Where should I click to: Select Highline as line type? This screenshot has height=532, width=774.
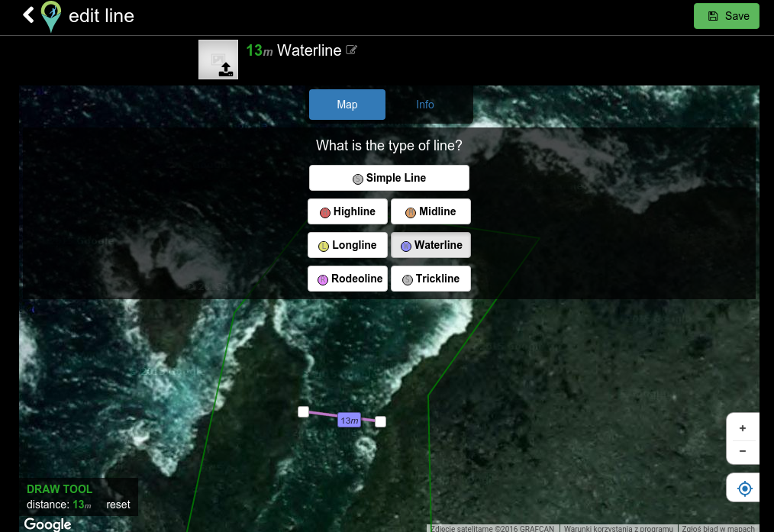coord(347,211)
